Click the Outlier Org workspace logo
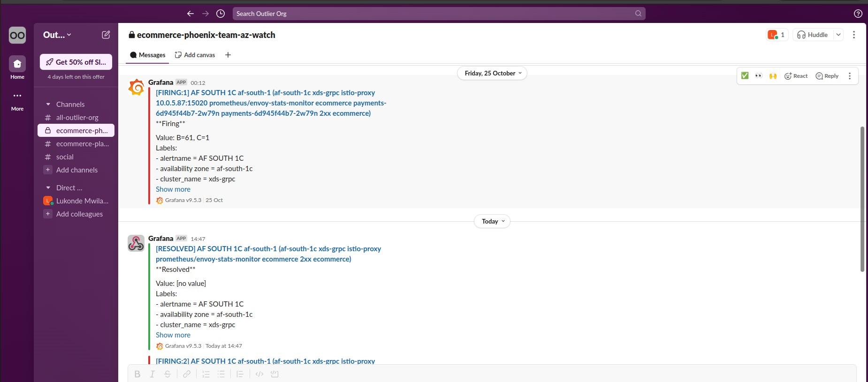This screenshot has height=382, width=868. coord(17,35)
